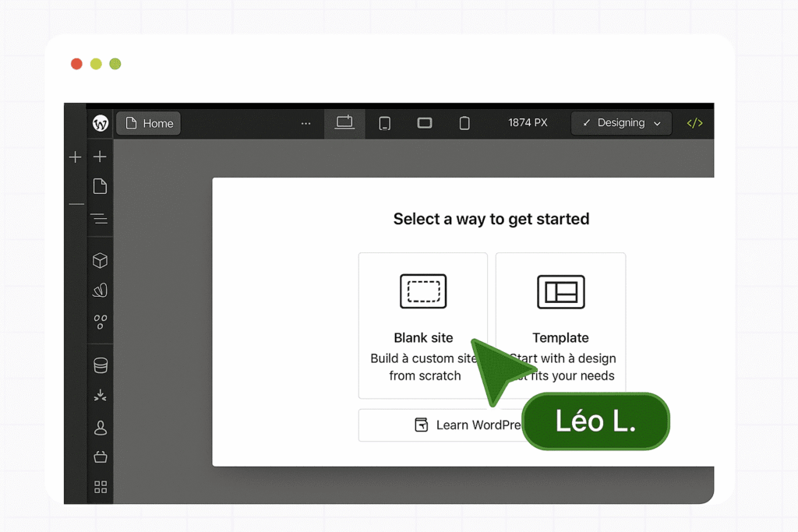This screenshot has width=798, height=532.
Task: Open the Ecommerce basket icon
Action: click(x=100, y=457)
